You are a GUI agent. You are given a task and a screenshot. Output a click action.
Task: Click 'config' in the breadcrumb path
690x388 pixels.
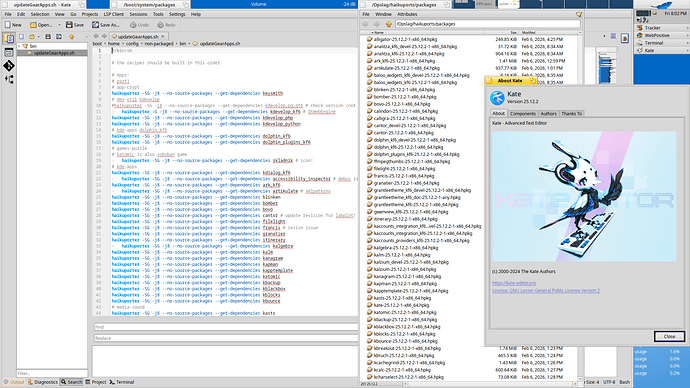pos(132,44)
